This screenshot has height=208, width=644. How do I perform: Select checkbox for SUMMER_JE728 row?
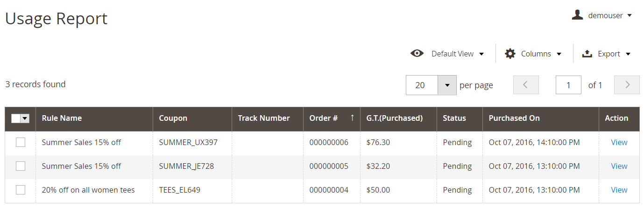click(21, 166)
